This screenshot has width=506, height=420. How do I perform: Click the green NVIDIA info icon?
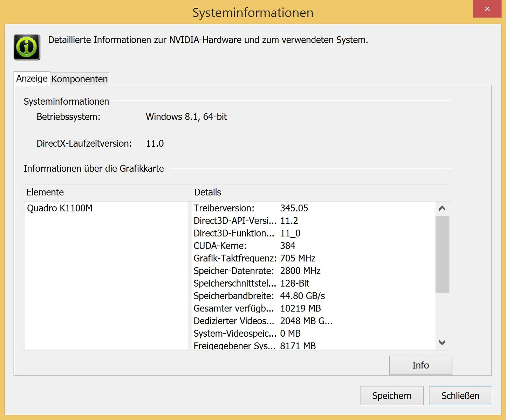(27, 47)
